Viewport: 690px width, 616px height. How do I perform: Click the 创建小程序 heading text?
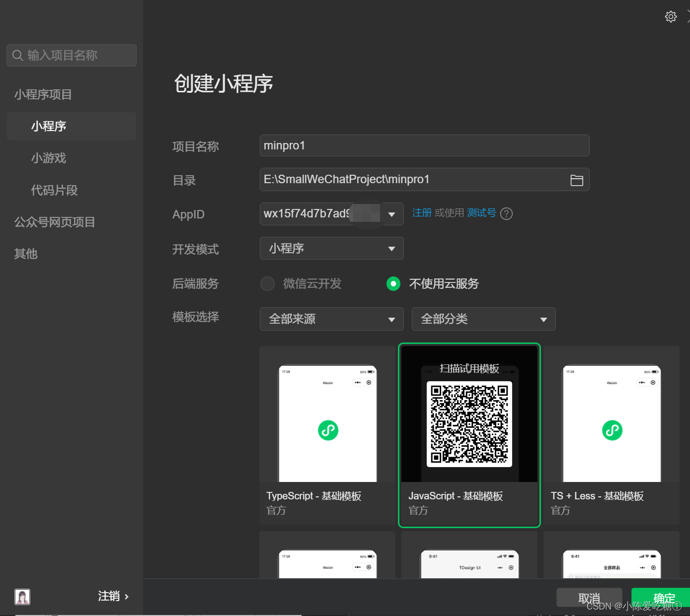click(224, 83)
